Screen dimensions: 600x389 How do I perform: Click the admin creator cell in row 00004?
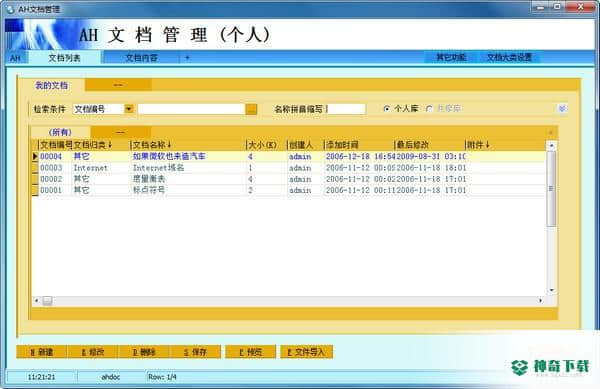pos(300,156)
